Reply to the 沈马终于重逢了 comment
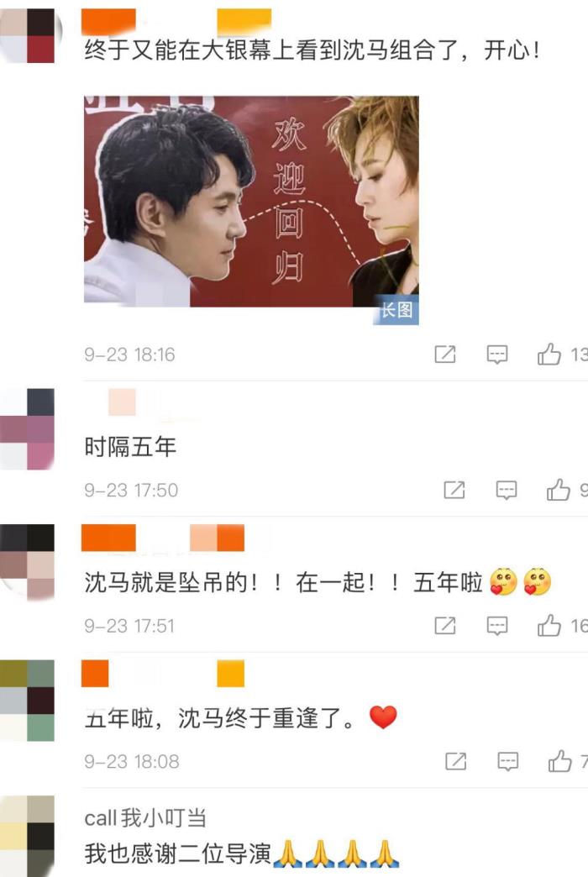The width and height of the screenshot is (588, 877). pos(507,762)
